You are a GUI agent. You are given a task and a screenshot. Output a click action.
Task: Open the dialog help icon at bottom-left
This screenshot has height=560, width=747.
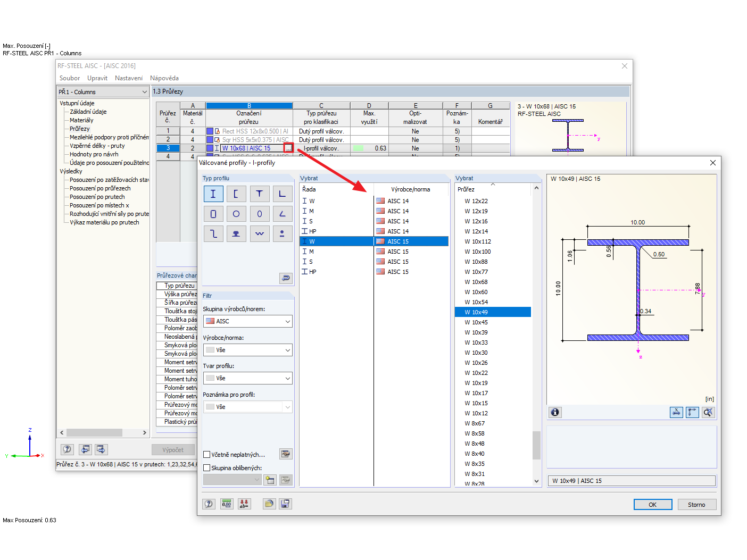click(x=209, y=504)
